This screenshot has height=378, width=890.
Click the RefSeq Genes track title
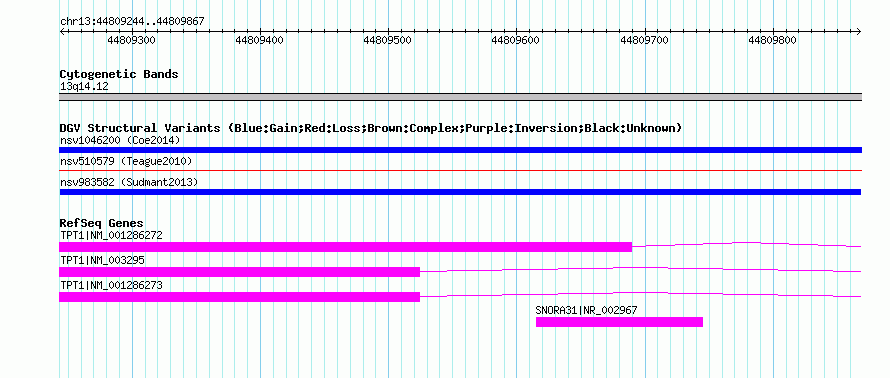102,223
